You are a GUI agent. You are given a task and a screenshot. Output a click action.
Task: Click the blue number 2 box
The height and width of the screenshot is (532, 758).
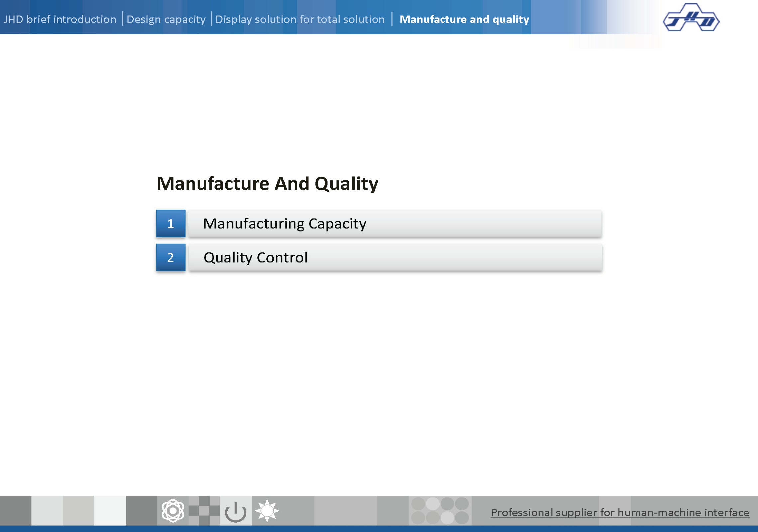171,258
